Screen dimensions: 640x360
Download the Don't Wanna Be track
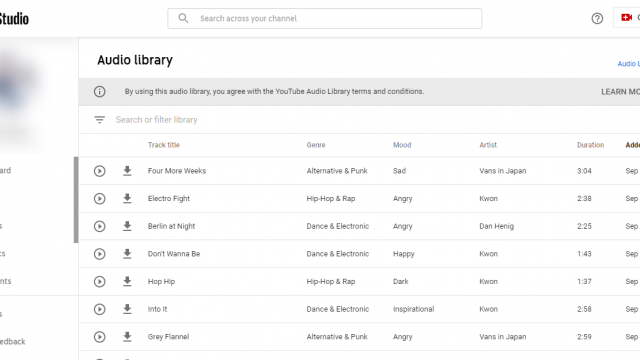127,254
